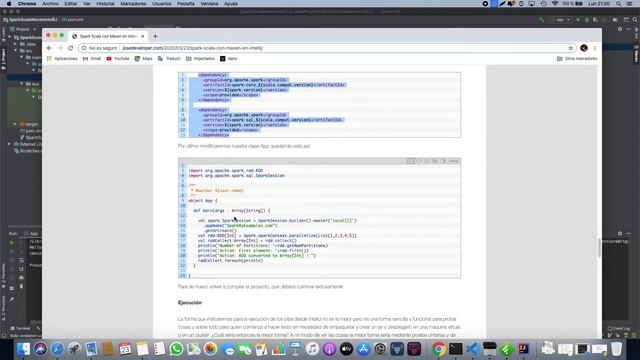640x360 pixels.
Task: Open the Event Log in IntelliJ status bar
Action: pos(619,329)
